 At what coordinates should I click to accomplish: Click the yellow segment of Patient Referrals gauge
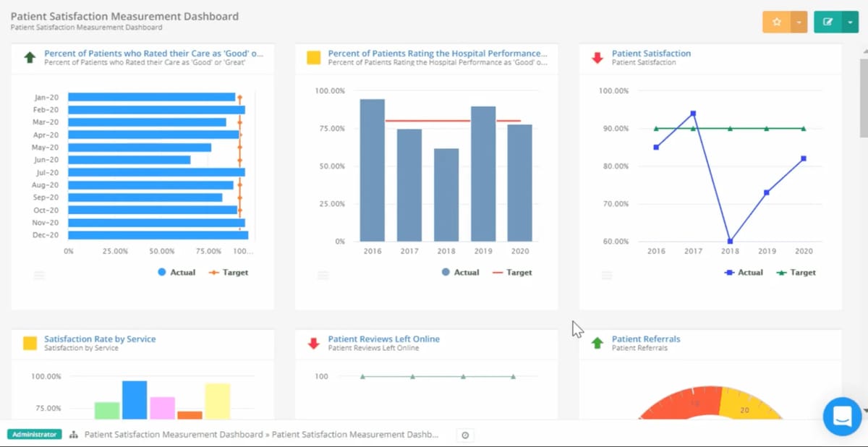(747, 405)
